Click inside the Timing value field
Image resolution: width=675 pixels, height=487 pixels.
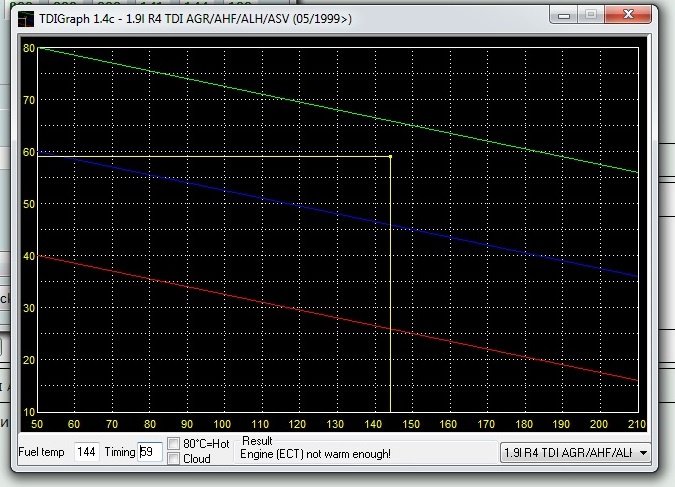[x=149, y=452]
